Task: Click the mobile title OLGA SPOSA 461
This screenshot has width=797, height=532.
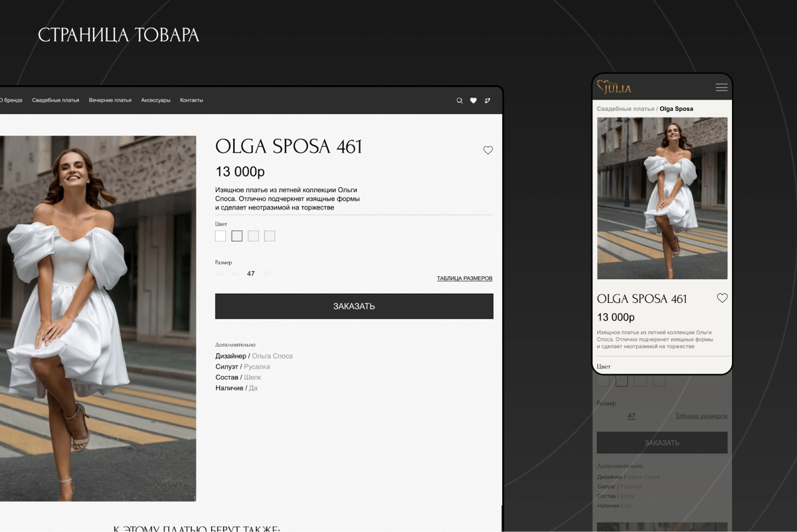Action: tap(642, 299)
